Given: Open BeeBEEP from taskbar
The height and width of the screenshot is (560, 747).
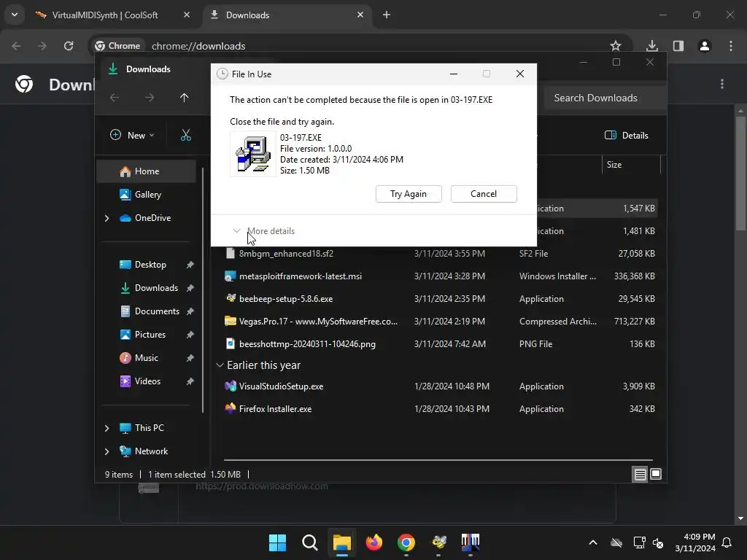Looking at the screenshot, I should click(x=438, y=542).
